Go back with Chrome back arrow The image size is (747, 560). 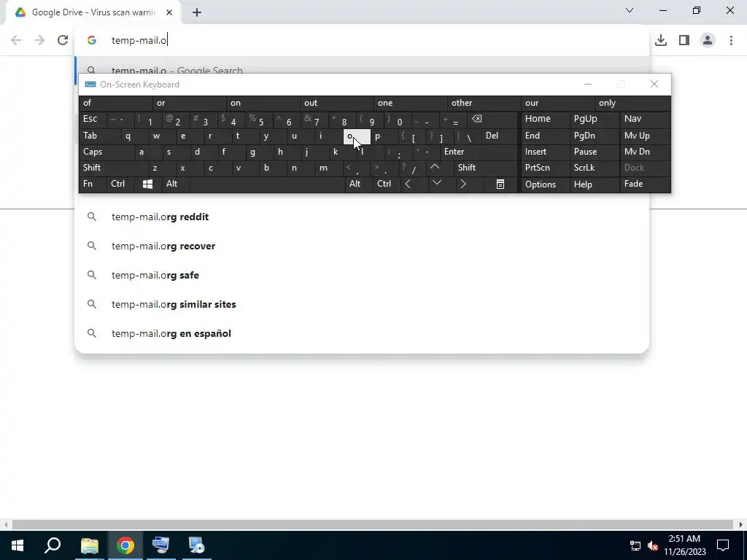pos(16,40)
